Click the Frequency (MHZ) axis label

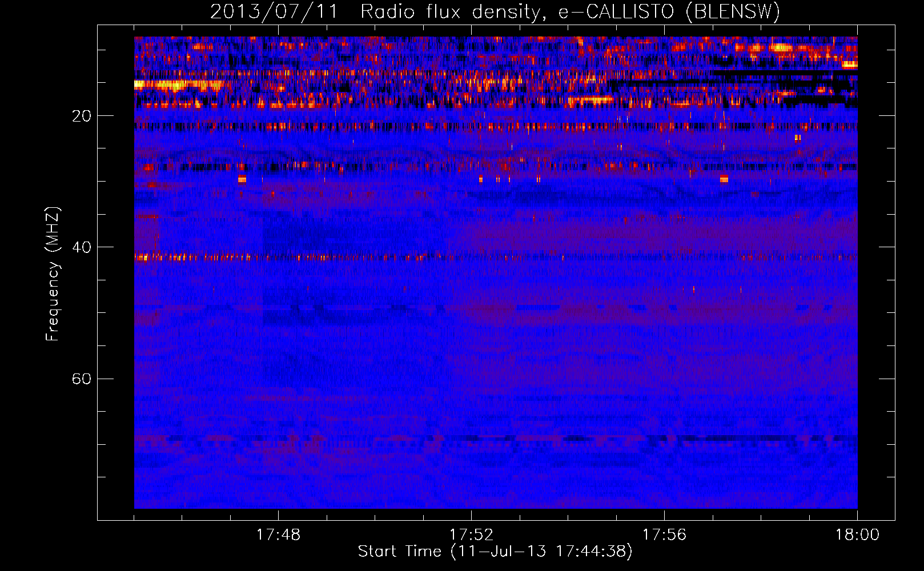(x=53, y=274)
